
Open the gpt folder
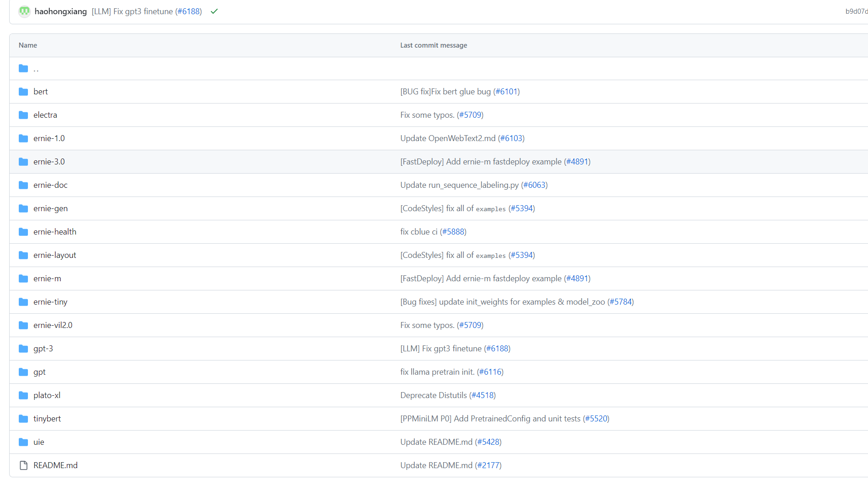click(x=39, y=372)
